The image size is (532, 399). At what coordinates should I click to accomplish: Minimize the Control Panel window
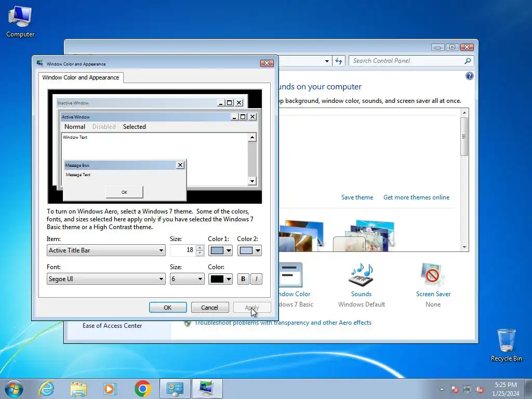tap(437, 47)
